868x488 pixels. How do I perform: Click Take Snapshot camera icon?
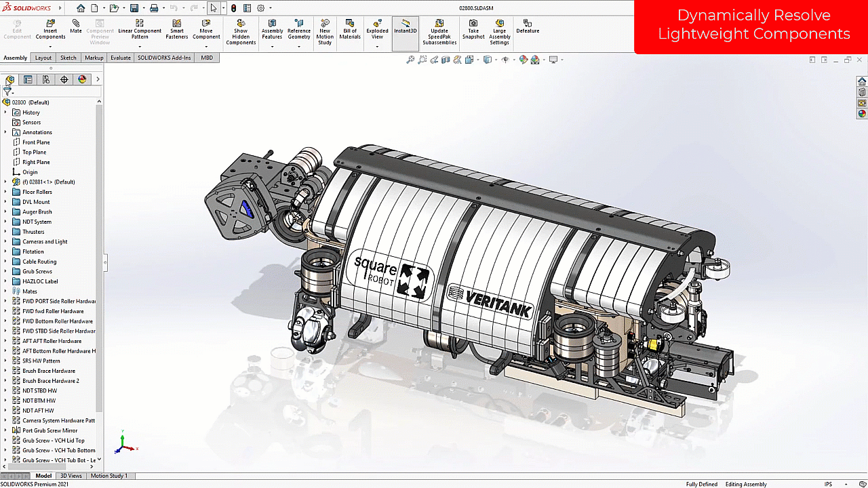[x=473, y=29]
